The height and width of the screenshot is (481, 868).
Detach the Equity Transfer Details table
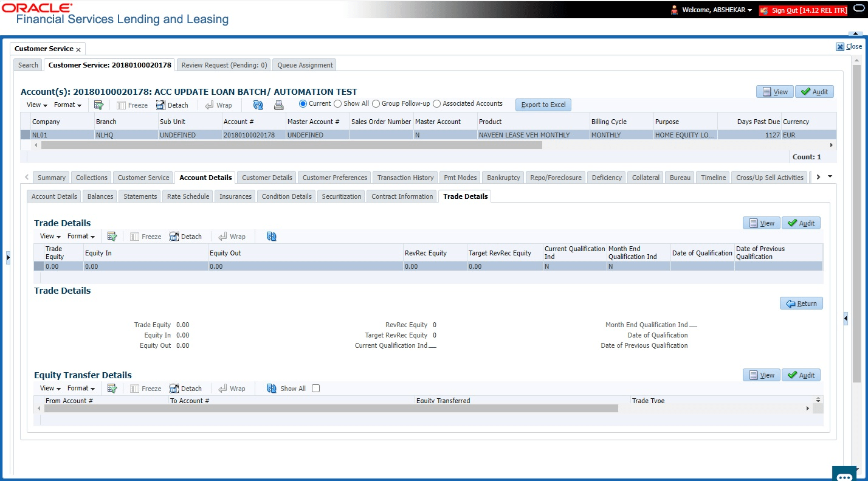pos(185,389)
